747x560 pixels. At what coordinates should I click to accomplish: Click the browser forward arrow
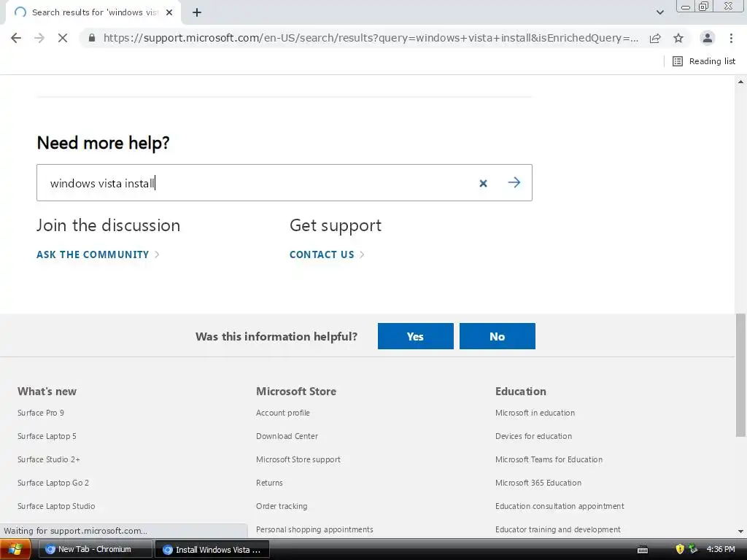click(39, 38)
